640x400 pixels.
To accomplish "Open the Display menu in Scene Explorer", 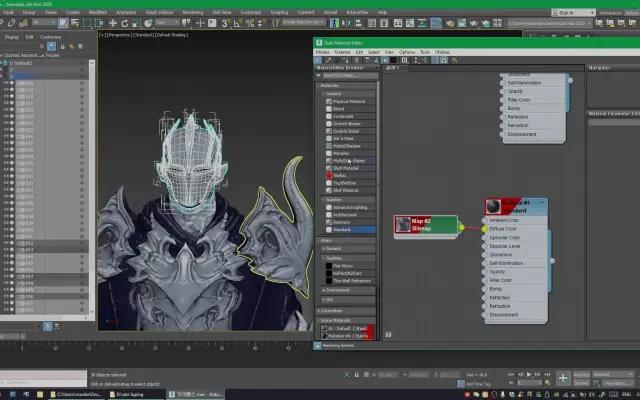I will pos(12,37).
